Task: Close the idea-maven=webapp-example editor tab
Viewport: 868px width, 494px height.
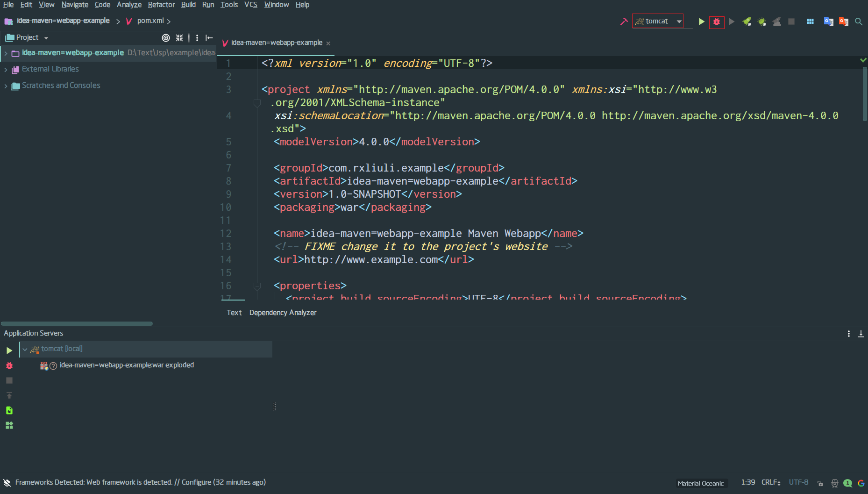Action: pyautogui.click(x=328, y=43)
